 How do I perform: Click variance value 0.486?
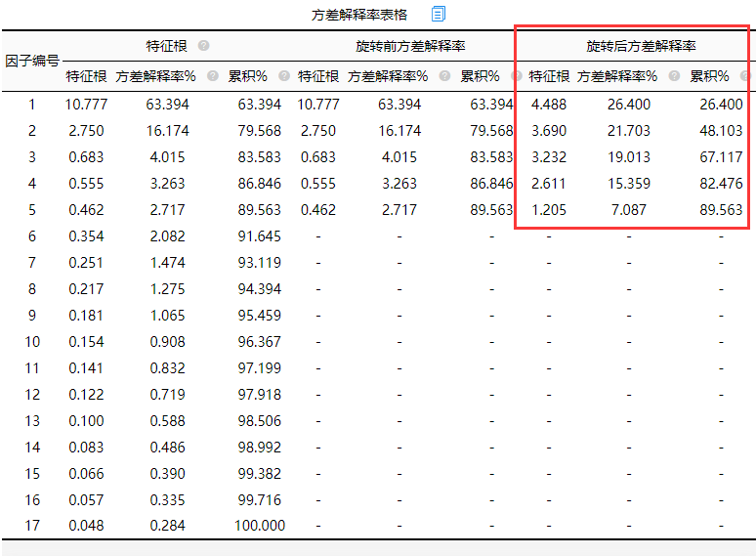(x=167, y=448)
